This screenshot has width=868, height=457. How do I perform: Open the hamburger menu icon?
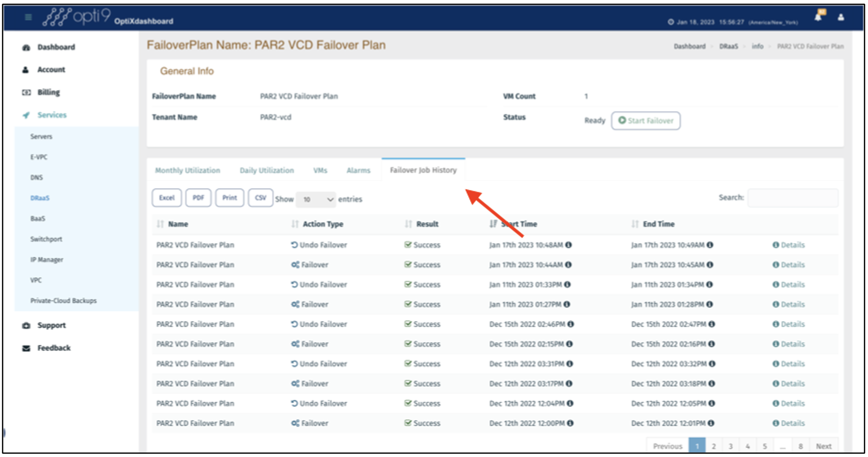(28, 17)
